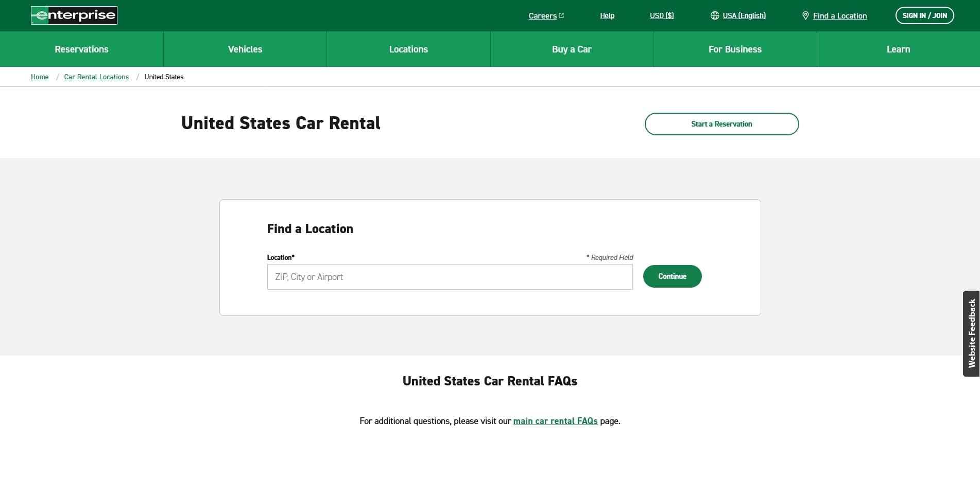Viewport: 980px width, 477px height.
Task: Click the Start a Reservation button
Action: click(x=721, y=124)
